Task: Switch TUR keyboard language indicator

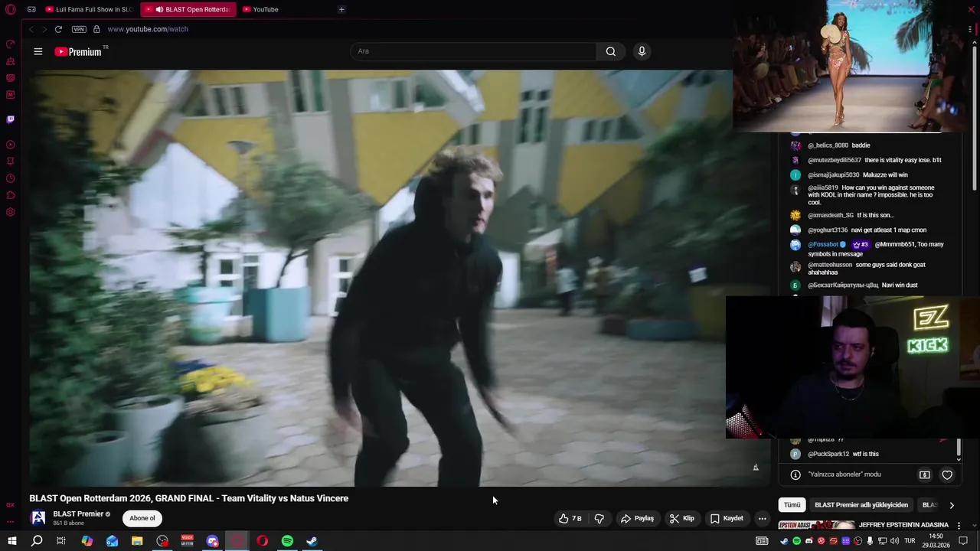Action: (910, 541)
